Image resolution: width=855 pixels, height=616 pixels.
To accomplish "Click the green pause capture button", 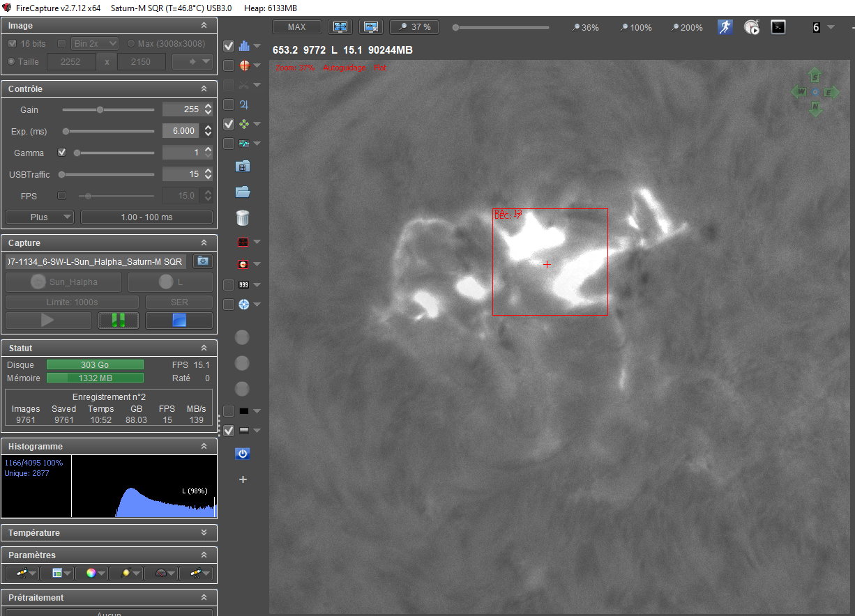I will (x=119, y=320).
